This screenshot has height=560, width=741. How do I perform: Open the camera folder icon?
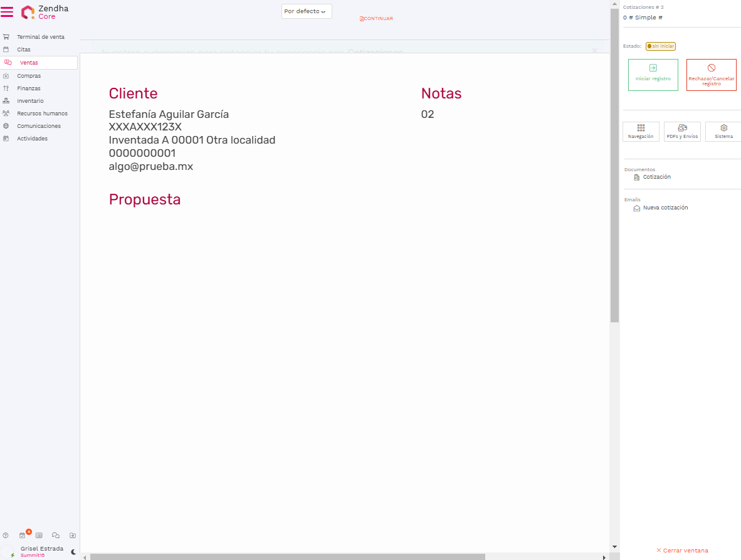73,536
